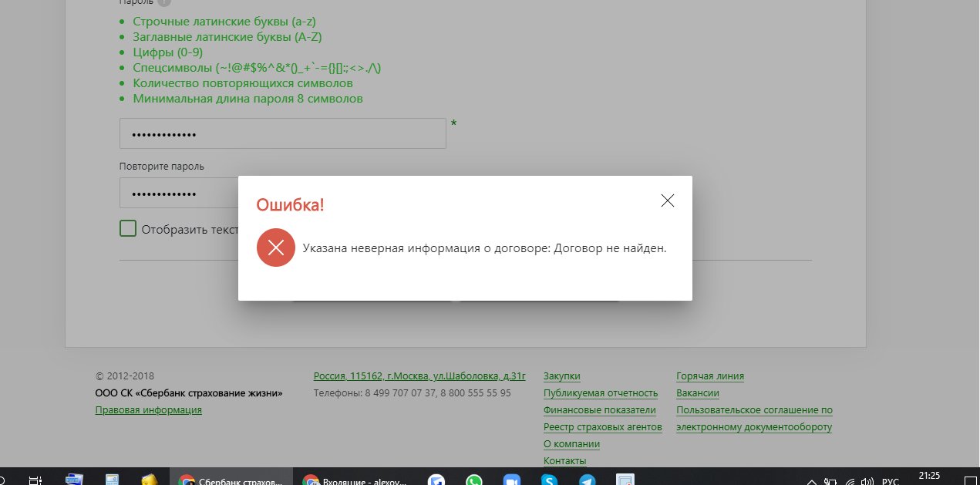
Task: Open the volume speaker tray icon
Action: (867, 480)
